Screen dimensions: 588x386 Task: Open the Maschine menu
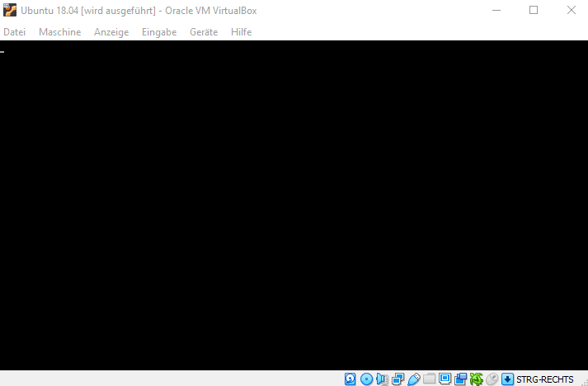59,32
